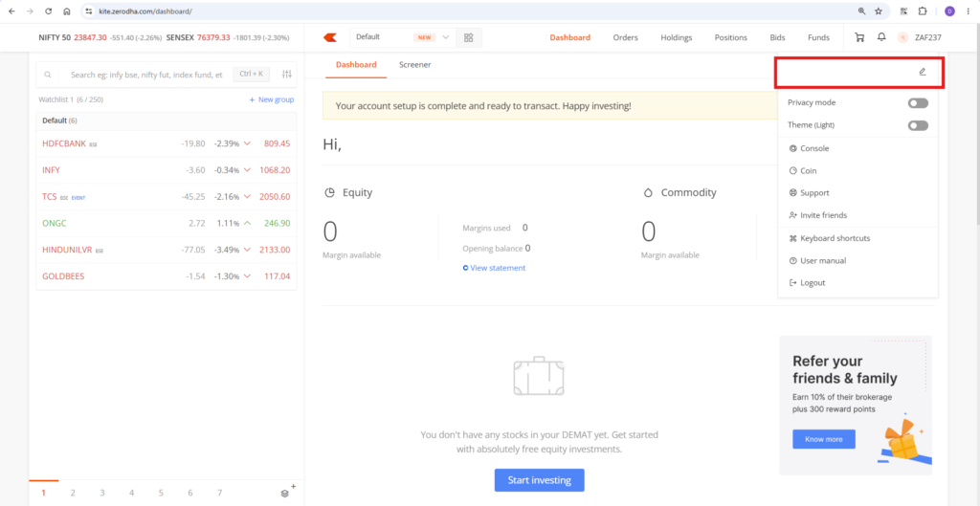
Task: Expand HDFCBANK row down chevron
Action: (x=248, y=143)
